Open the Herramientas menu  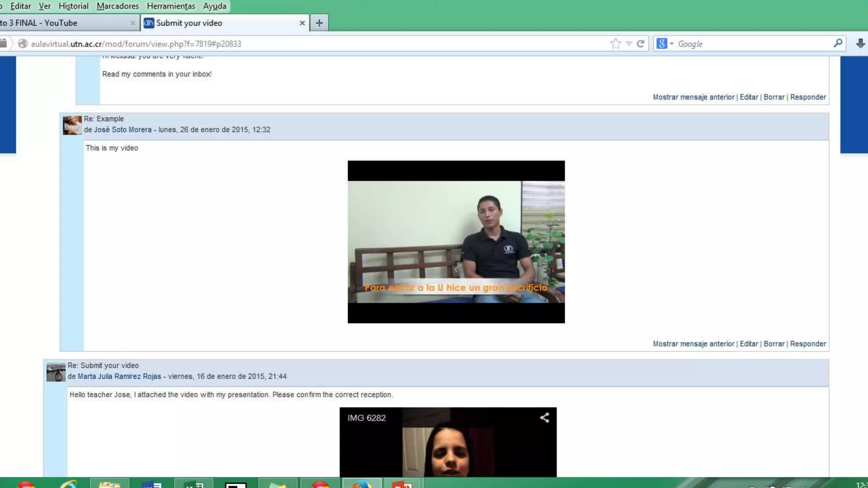171,6
